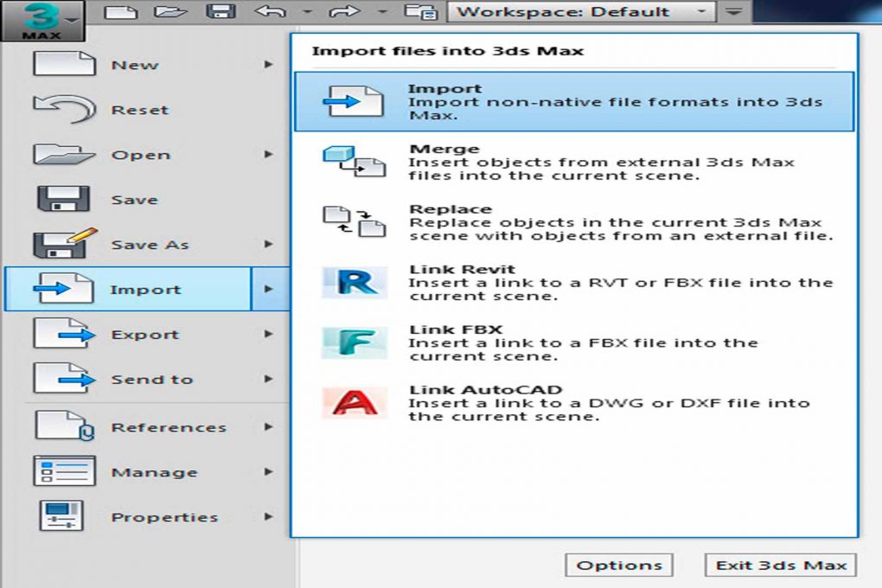
Task: Open the References menu item
Action: click(x=168, y=426)
